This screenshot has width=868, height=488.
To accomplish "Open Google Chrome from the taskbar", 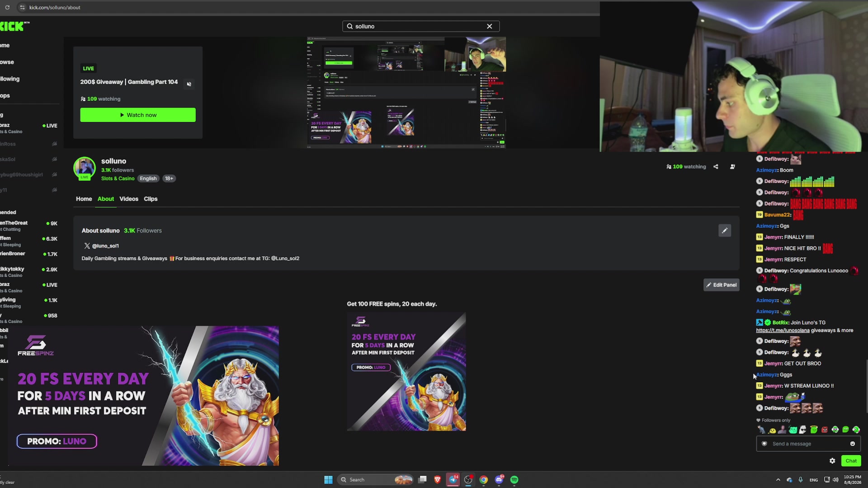I will 484,480.
